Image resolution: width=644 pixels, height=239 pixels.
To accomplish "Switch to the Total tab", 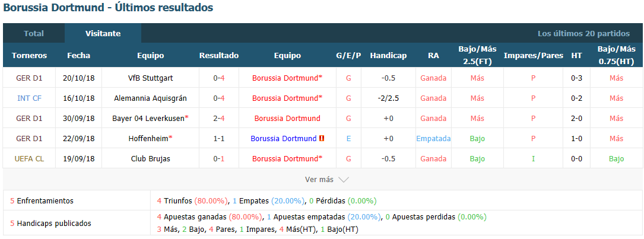I will pyautogui.click(x=34, y=33).
